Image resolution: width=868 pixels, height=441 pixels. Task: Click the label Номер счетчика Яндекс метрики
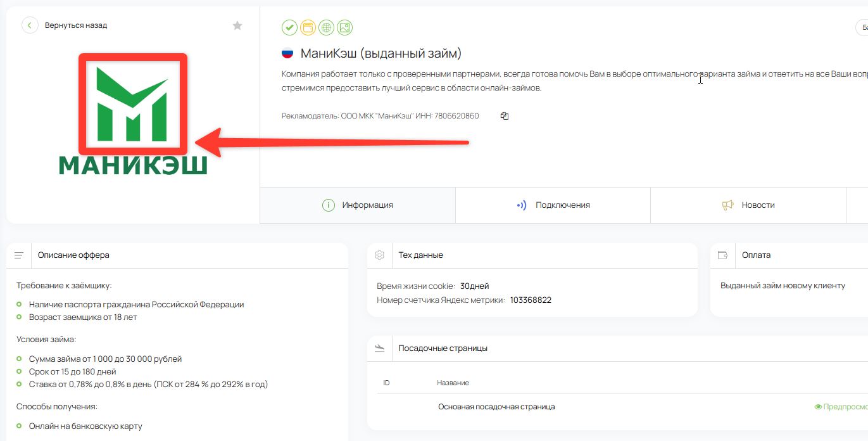[441, 300]
